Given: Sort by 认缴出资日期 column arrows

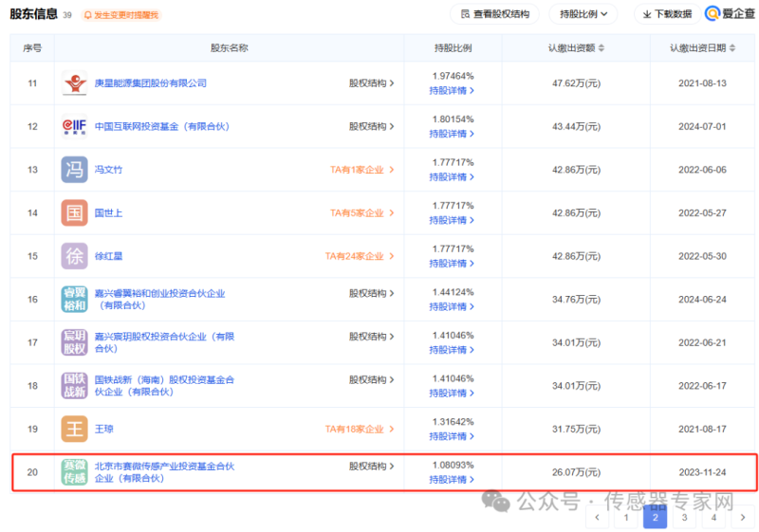Looking at the screenshot, I should tap(731, 47).
